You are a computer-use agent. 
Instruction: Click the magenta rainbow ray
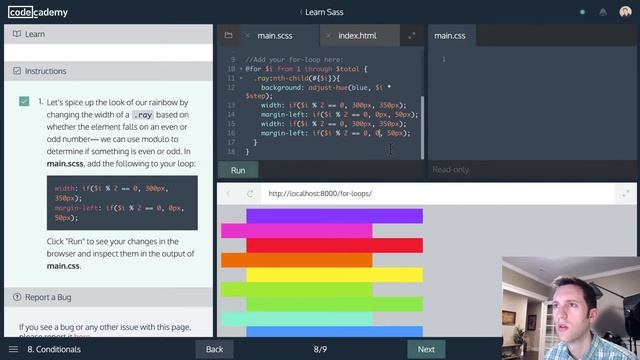(x=297, y=231)
